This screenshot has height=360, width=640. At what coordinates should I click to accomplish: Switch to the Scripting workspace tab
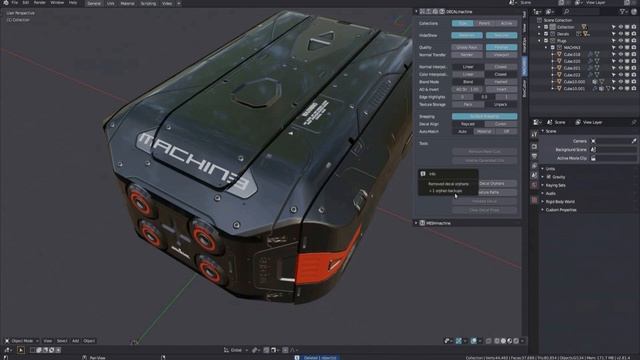[x=148, y=3]
